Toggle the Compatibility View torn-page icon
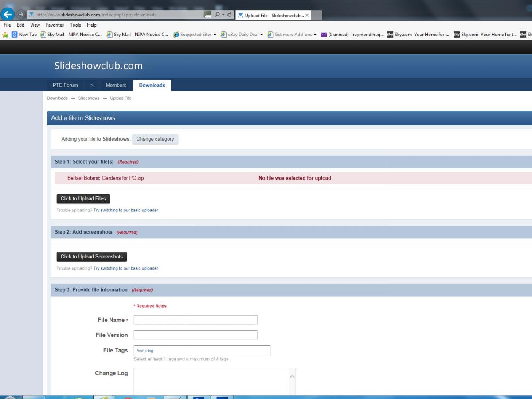Viewport: 532px width, 399px height. point(207,15)
